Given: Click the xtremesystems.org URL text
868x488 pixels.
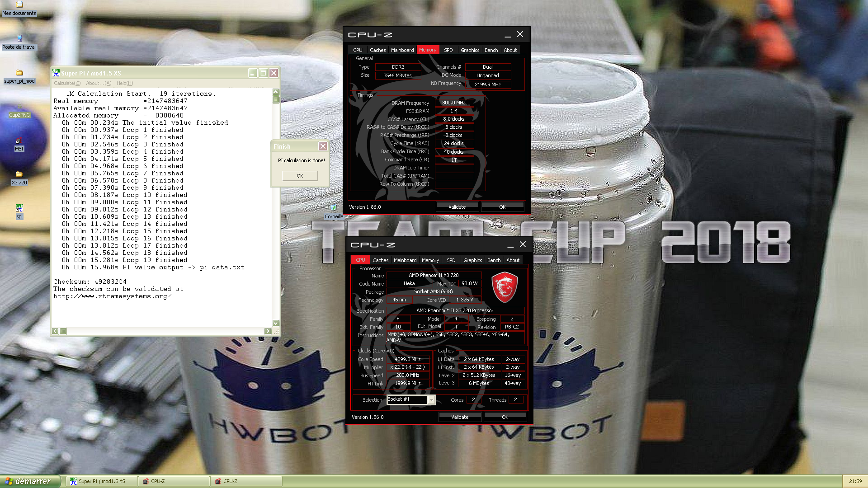Looking at the screenshot, I should tap(113, 296).
